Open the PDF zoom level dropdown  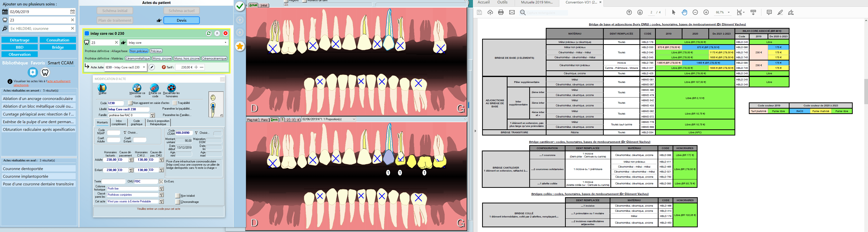[729, 13]
